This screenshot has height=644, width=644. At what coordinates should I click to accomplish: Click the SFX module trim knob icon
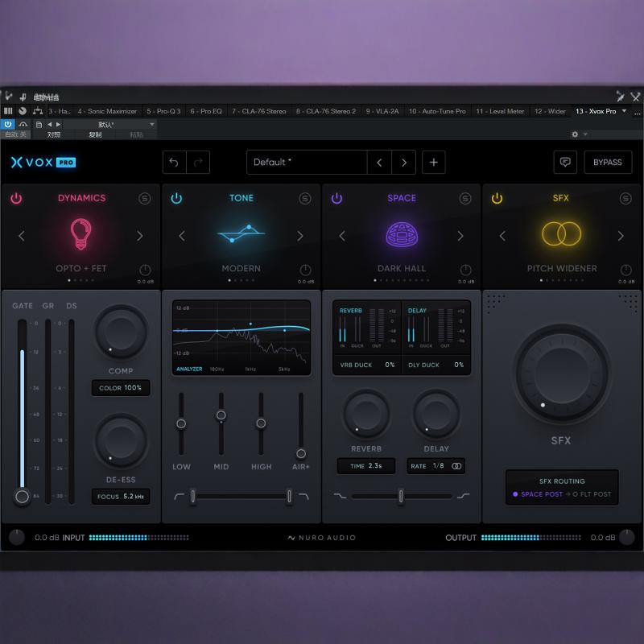coord(625,270)
